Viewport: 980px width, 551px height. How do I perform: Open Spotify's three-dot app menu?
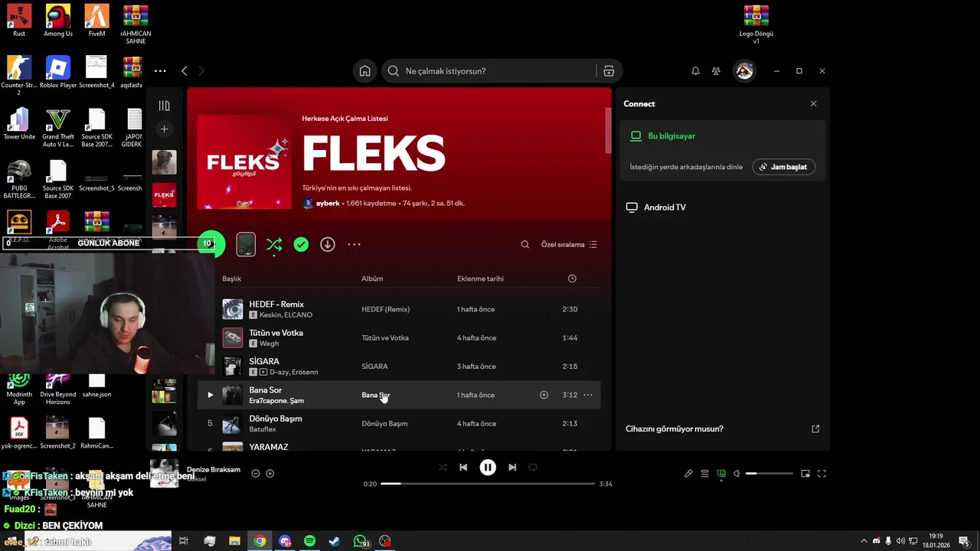(160, 71)
